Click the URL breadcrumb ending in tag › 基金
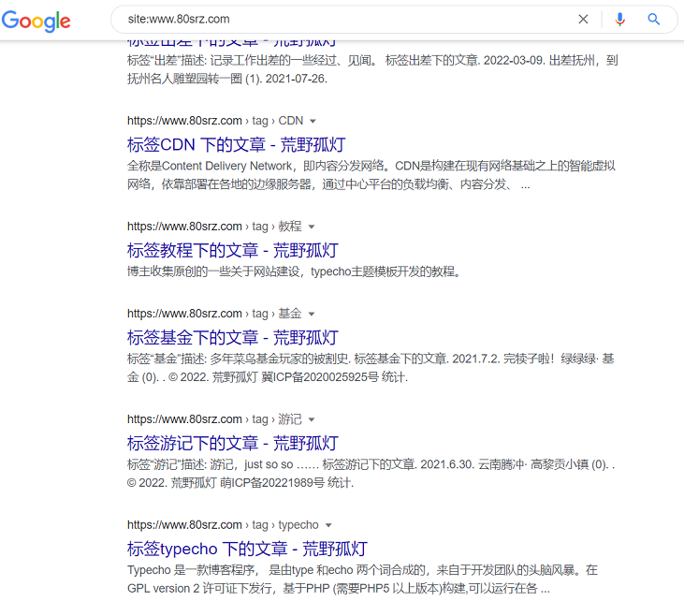This screenshot has height=616, width=684. pos(214,314)
